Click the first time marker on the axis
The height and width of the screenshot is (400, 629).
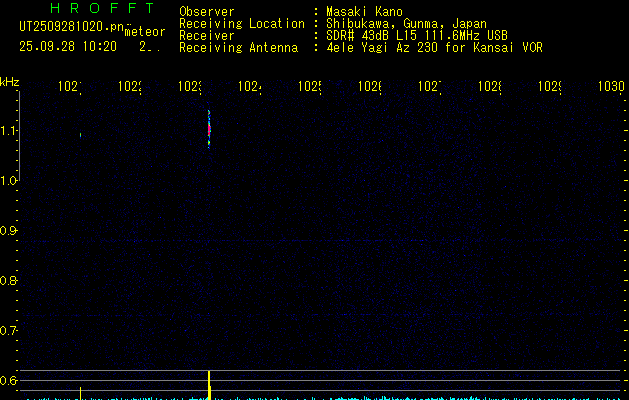[x=69, y=87]
